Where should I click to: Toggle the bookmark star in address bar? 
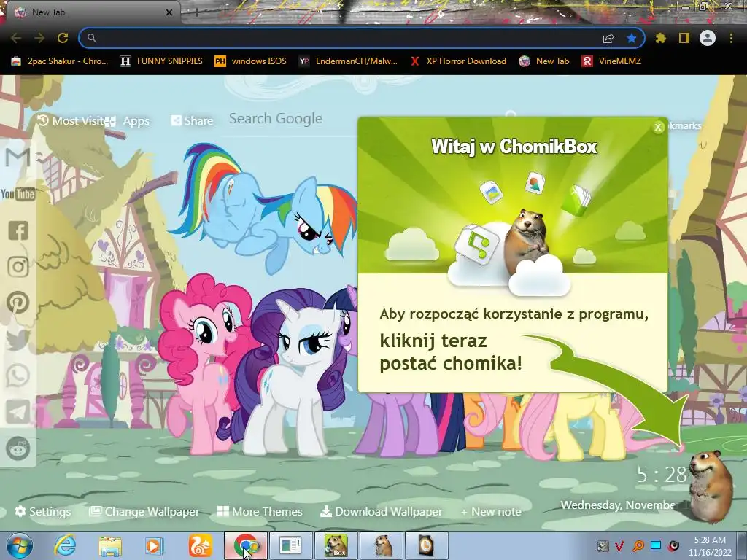632,38
